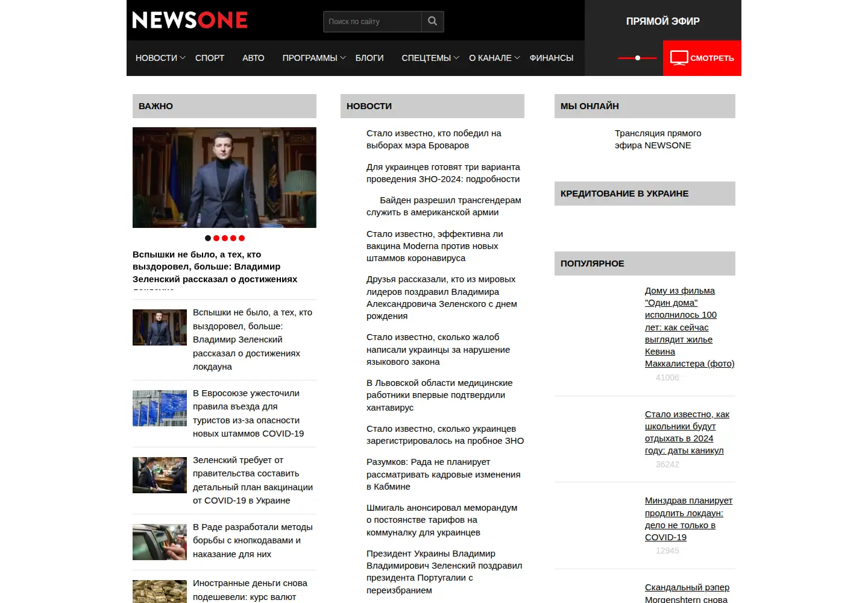Click the search magnifier icon
868x603 pixels.
tap(432, 21)
